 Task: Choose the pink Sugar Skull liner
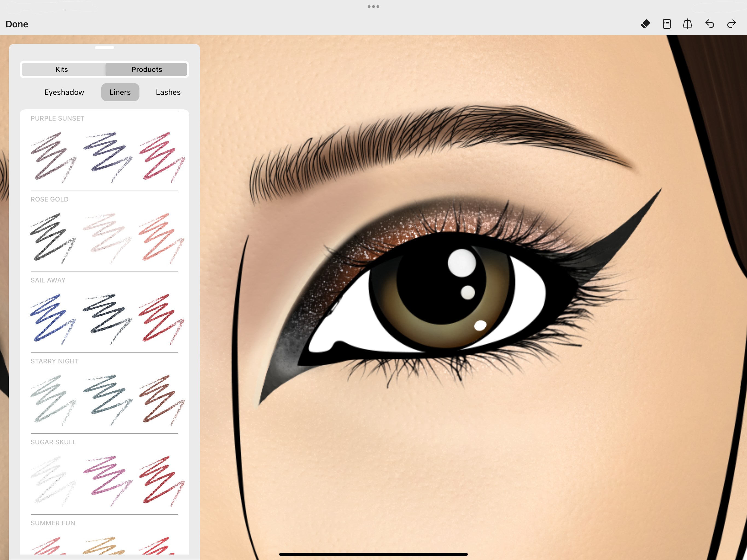[107, 480]
